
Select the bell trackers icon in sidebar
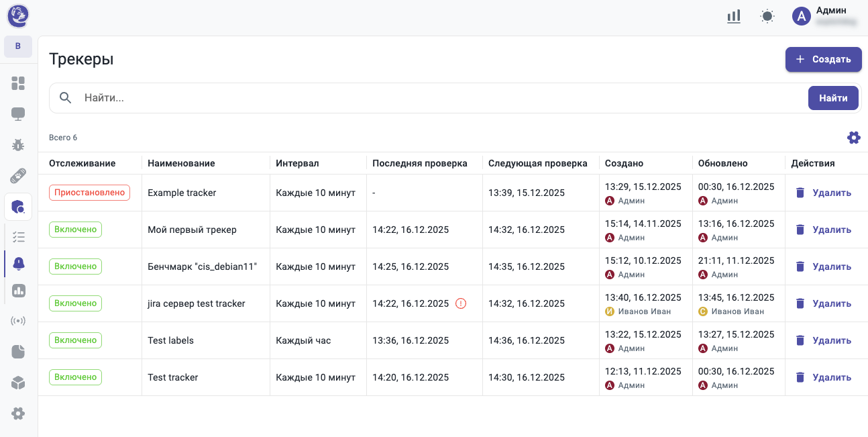pos(19,263)
